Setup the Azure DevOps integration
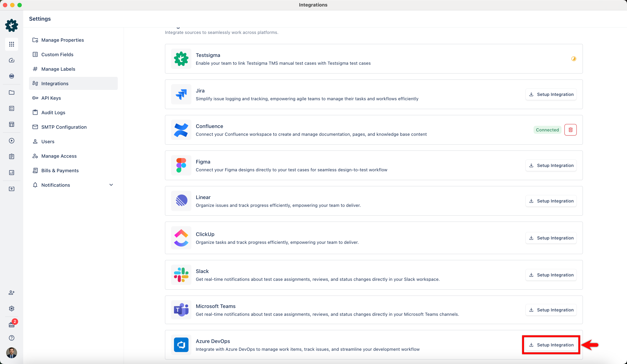Screen dimensions: 627x364 [x=551, y=345]
